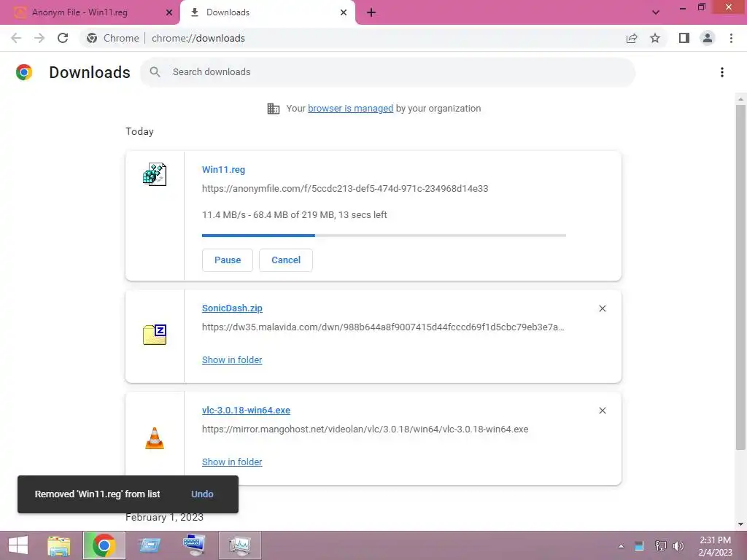Image resolution: width=747 pixels, height=560 pixels.
Task: Click the Chrome logo beside Downloads heading
Action: click(x=24, y=72)
